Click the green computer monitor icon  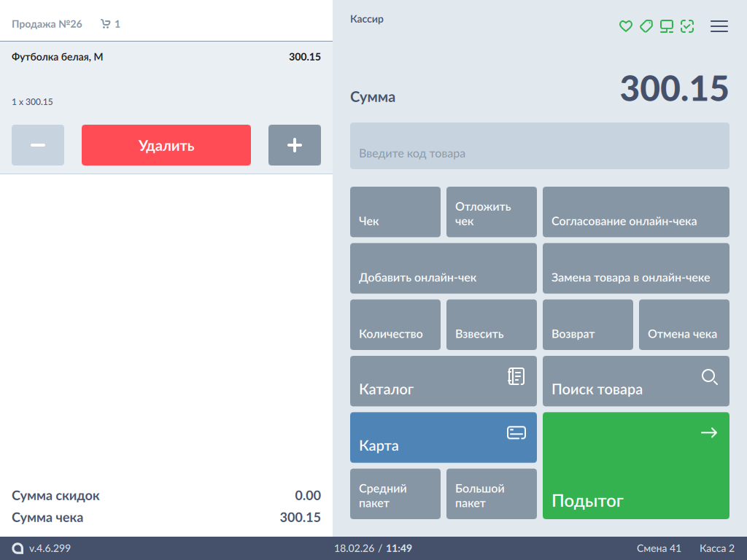(x=667, y=26)
